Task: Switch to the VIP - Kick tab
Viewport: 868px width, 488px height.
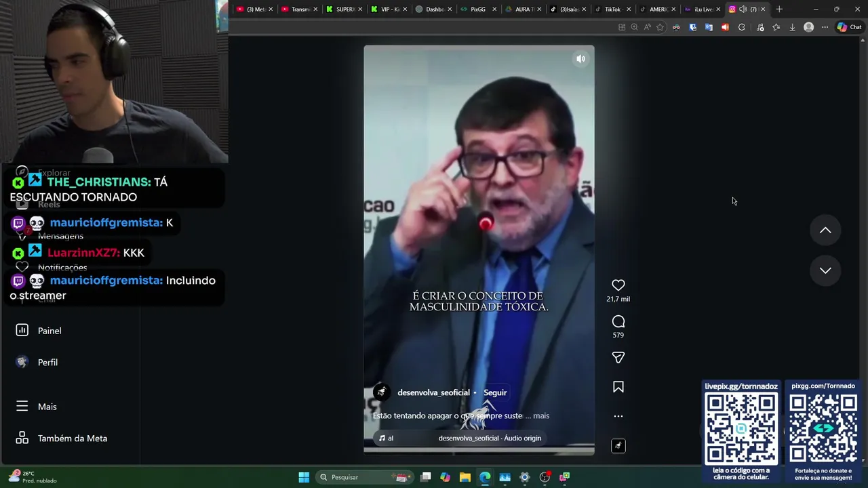Action: (389, 9)
